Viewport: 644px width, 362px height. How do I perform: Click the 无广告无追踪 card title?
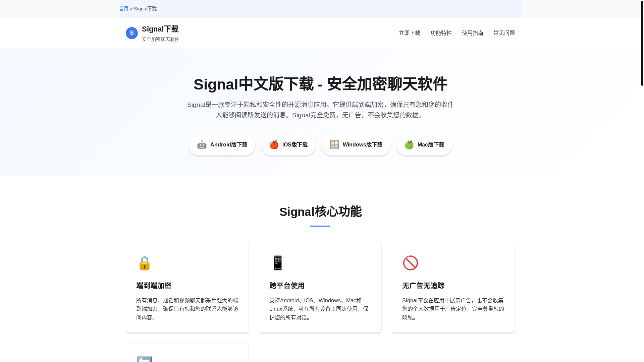423,286
